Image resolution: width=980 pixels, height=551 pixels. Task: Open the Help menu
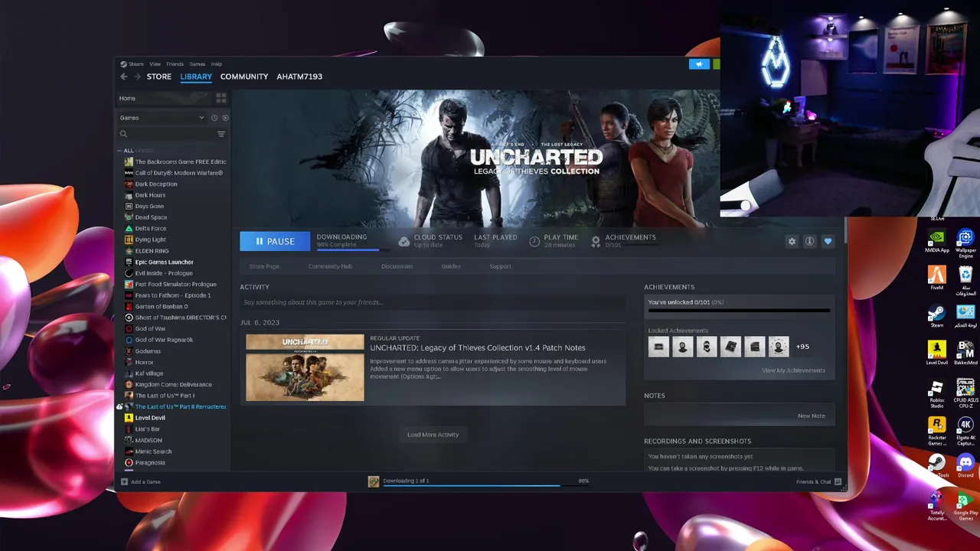(x=216, y=64)
